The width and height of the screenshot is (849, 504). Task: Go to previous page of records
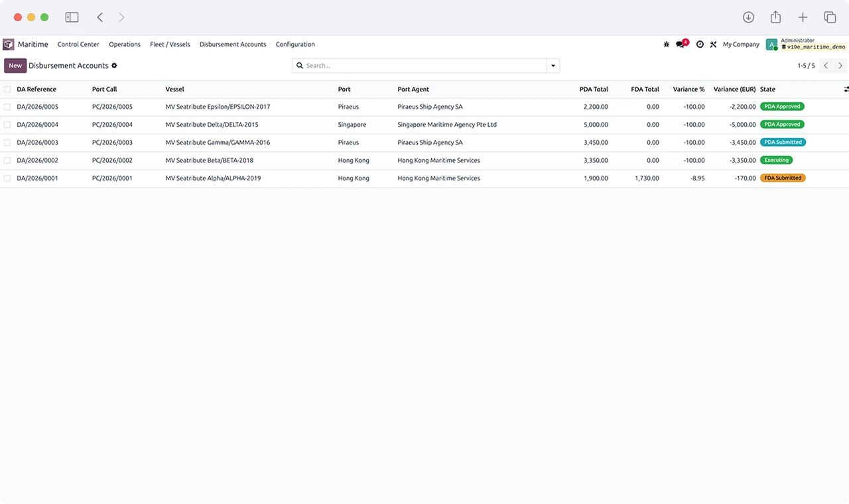click(x=826, y=66)
